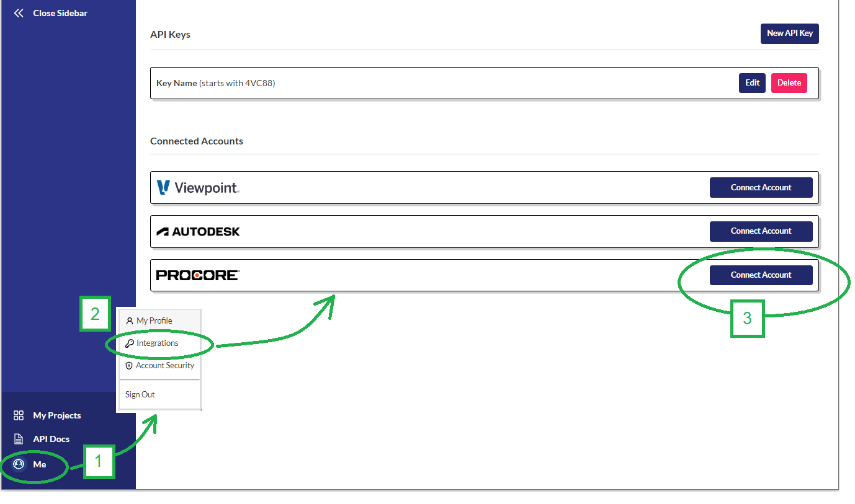Click the key icon beside Integrations
The height and width of the screenshot is (504, 855).
coord(130,343)
